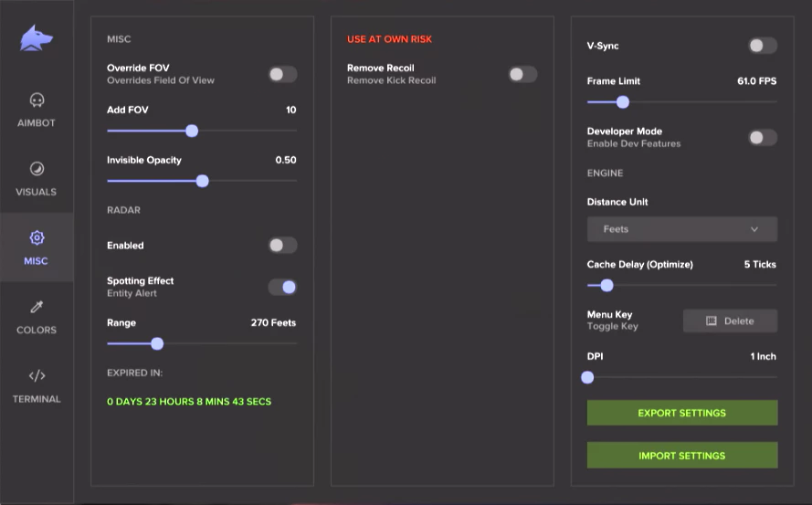This screenshot has height=505, width=812.
Task: Click the EXPIRED IN: label
Action: [x=134, y=373]
